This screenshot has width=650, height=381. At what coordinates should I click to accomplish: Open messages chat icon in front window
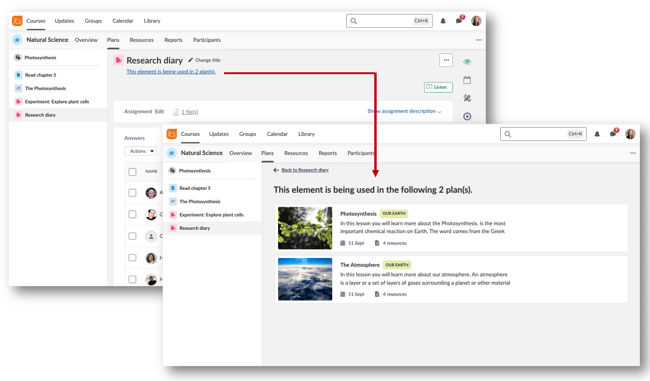[x=613, y=134]
